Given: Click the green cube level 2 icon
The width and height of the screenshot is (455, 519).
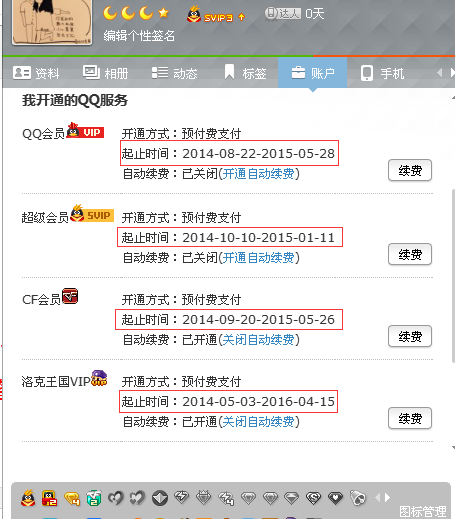Looking at the screenshot, I should [x=94, y=498].
